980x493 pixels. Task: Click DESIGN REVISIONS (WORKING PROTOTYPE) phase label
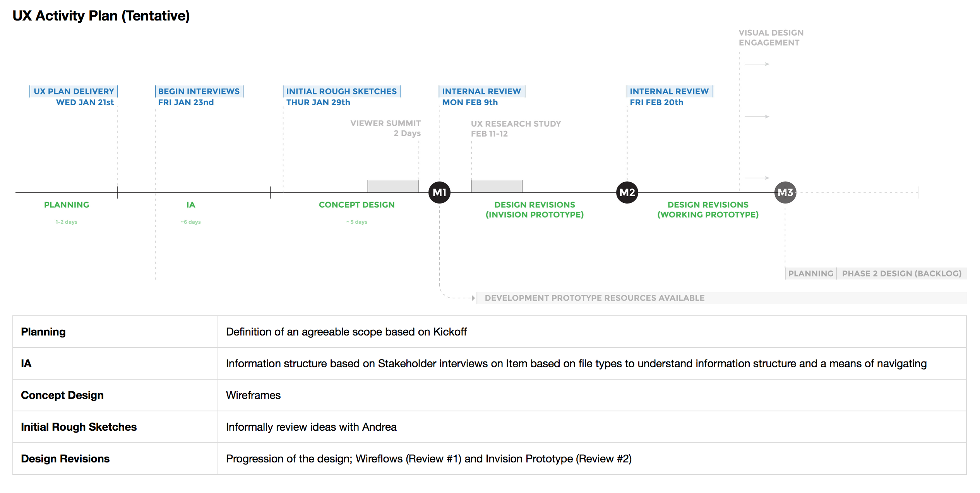point(708,209)
